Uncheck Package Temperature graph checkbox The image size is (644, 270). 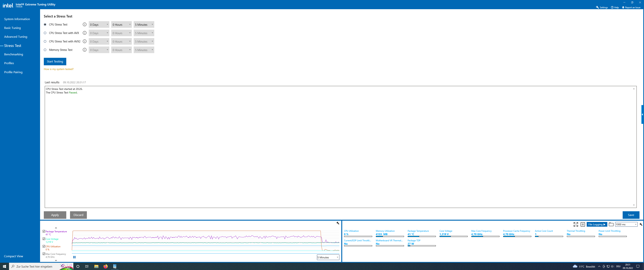click(x=44, y=231)
